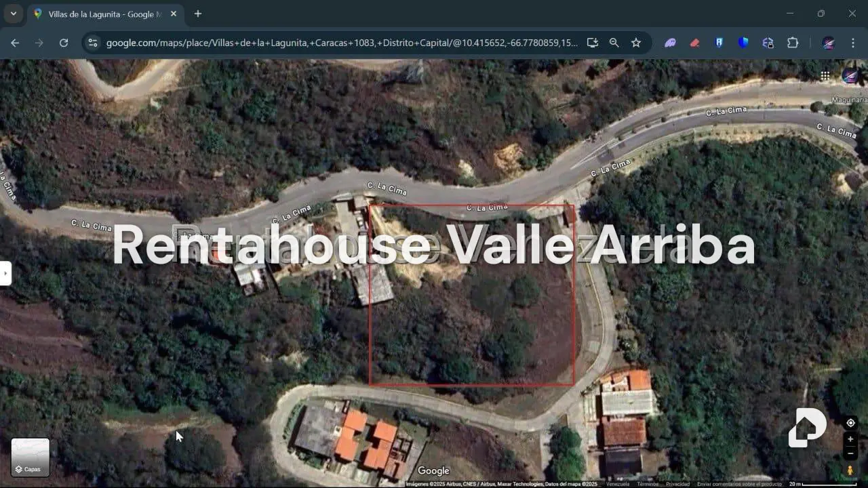This screenshot has width=868, height=488.
Task: Open the red eraser extension
Action: pyautogui.click(x=694, y=43)
